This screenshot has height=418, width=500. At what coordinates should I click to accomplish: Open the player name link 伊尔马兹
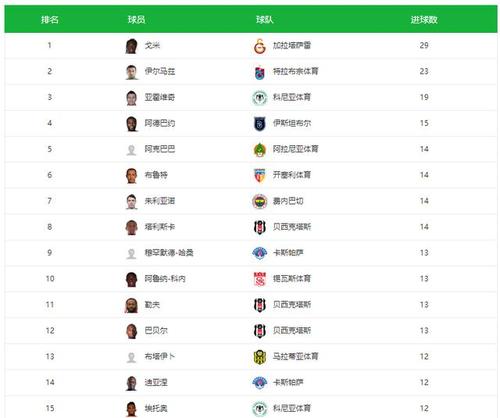(x=160, y=71)
